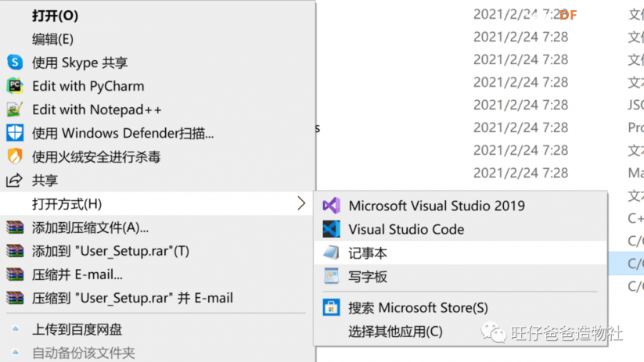Image resolution: width=644 pixels, height=362 pixels.
Task: Click the share arrow icon beside 共享
Action: pos(14,180)
